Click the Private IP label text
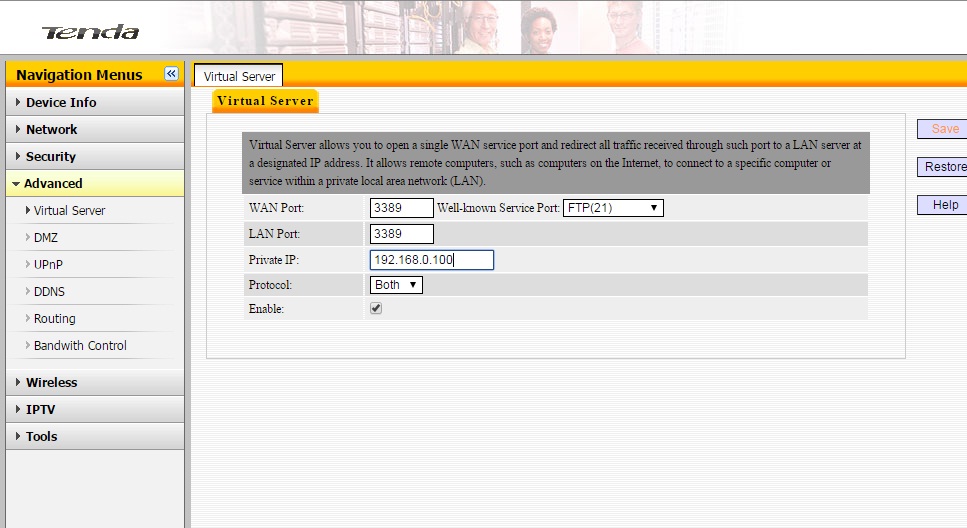Image resolution: width=967 pixels, height=528 pixels. pos(274,260)
